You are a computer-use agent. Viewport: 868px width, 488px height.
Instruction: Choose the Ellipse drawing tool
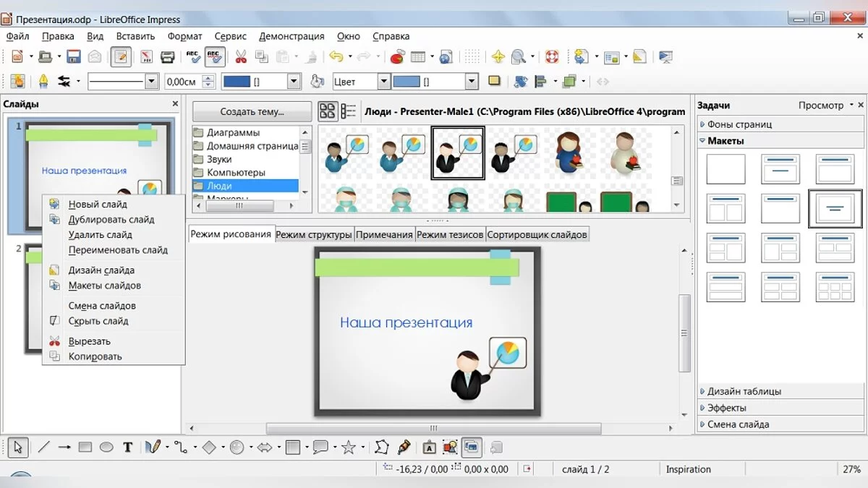(106, 448)
